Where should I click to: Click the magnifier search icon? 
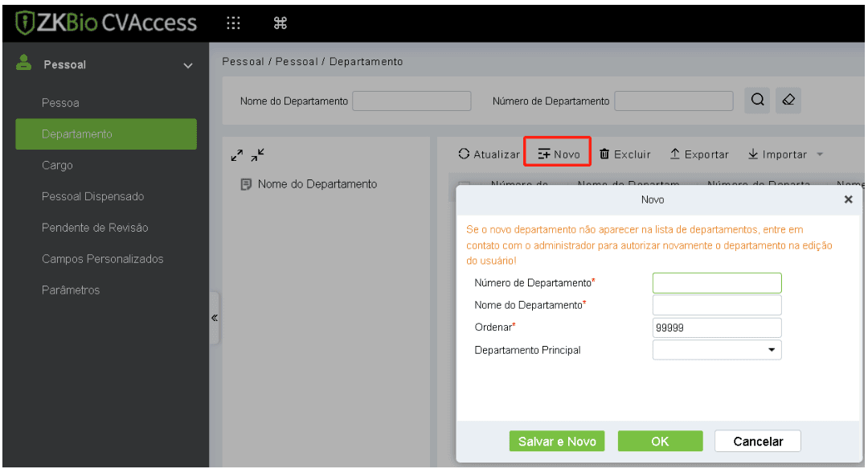(x=757, y=100)
